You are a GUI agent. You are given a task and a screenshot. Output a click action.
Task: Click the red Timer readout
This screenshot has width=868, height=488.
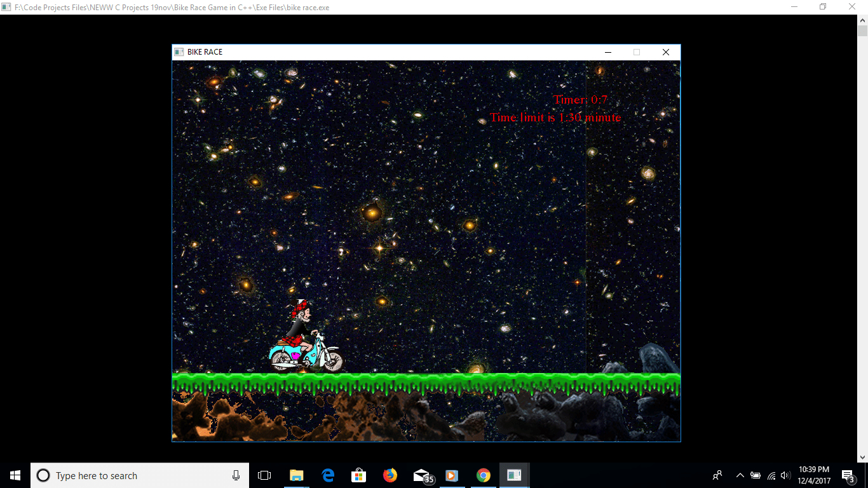pos(580,100)
